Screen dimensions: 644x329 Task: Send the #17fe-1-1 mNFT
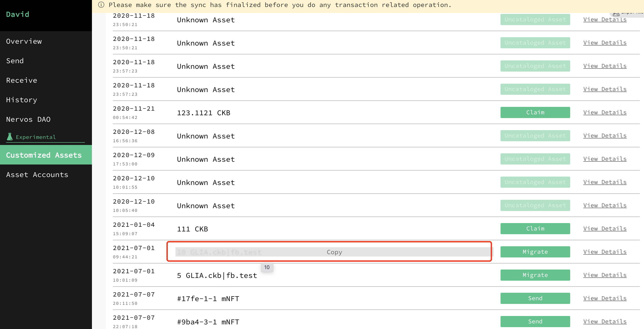click(535, 298)
